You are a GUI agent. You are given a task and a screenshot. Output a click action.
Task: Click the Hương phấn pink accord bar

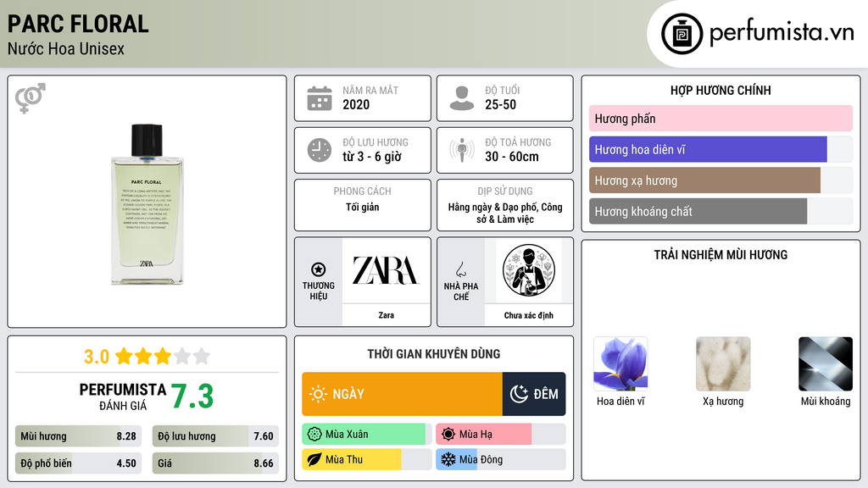click(x=721, y=119)
